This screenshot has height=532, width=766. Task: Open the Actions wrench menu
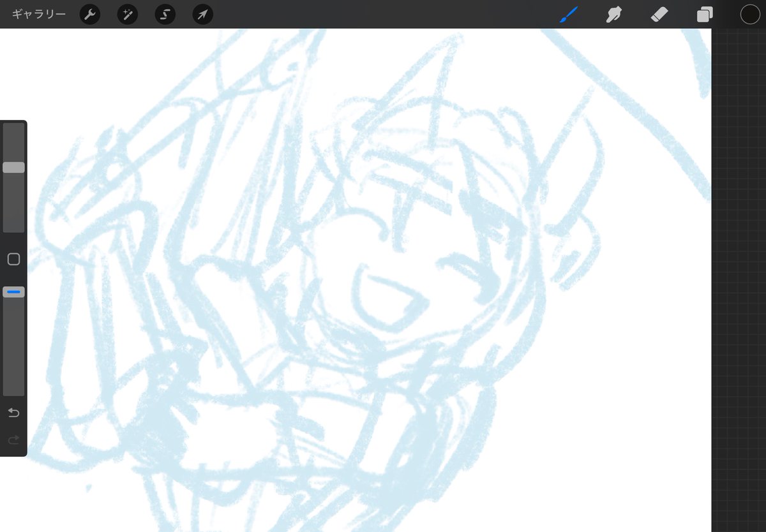90,15
